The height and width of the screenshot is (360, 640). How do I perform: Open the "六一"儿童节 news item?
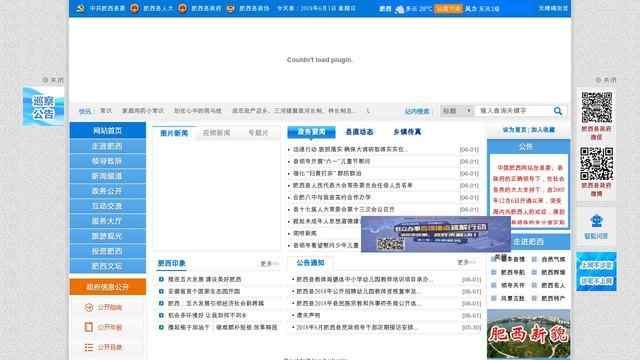pyautogui.click(x=331, y=161)
